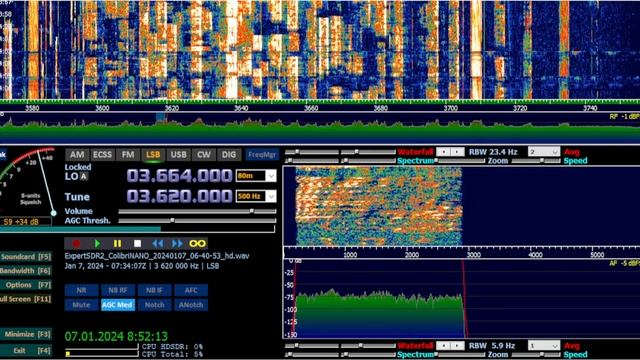Pause playback of the recording
Image resolution: width=640 pixels, height=360 pixels.
(x=117, y=244)
